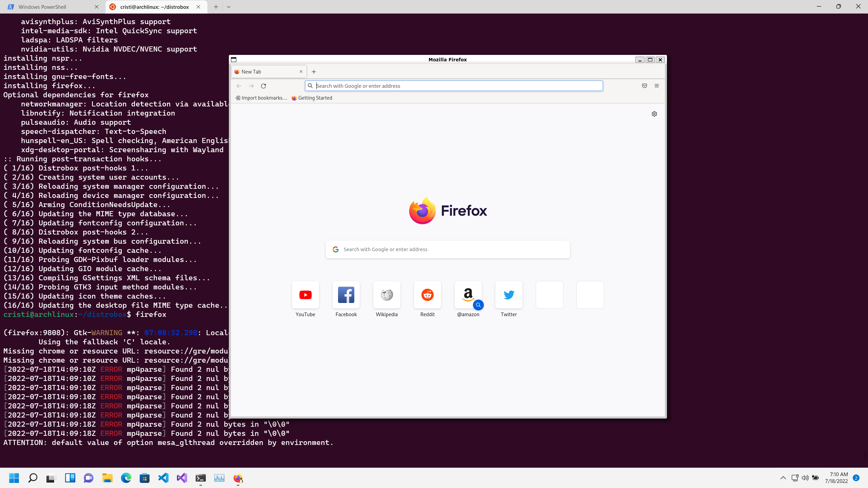Launch Visual Studio Code from the taskbar
Screen dimensions: 868x488
coord(163,478)
